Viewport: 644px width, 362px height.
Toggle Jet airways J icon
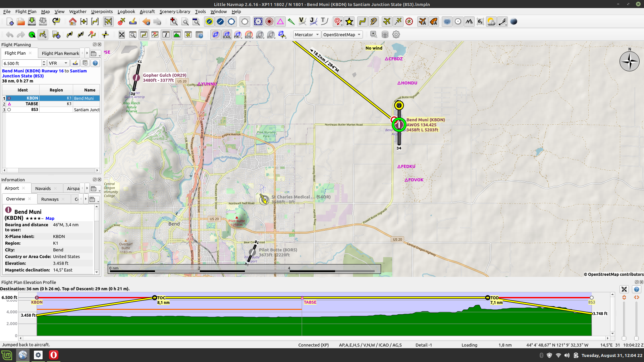[313, 22]
